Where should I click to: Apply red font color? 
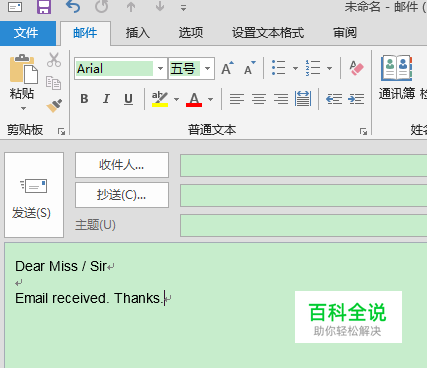coord(194,99)
